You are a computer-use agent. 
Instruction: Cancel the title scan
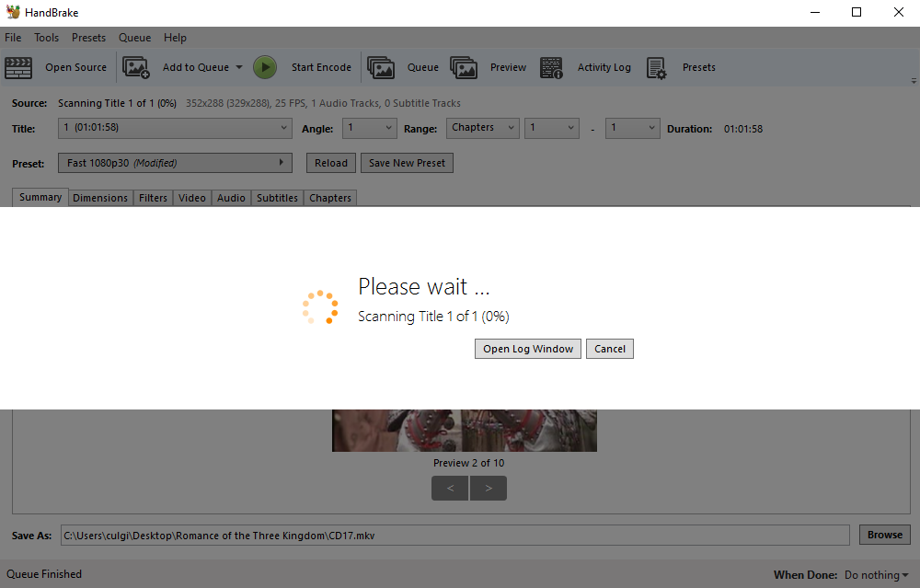[x=610, y=349]
